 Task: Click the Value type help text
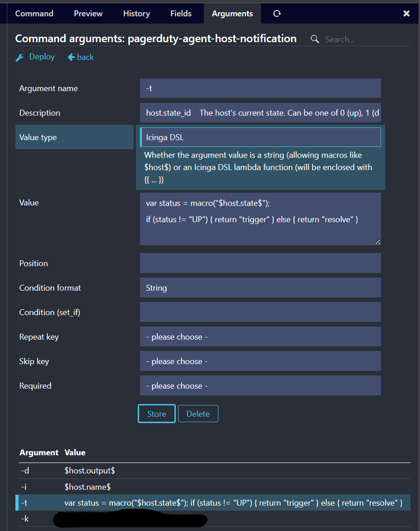click(258, 167)
